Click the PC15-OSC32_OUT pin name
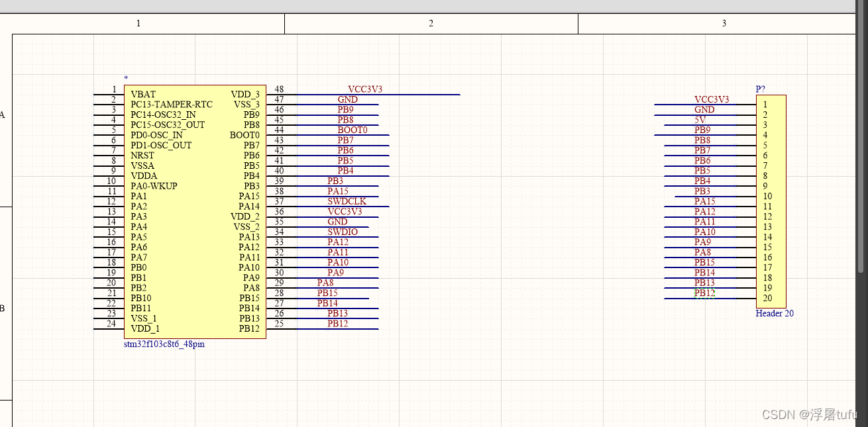 tap(168, 125)
